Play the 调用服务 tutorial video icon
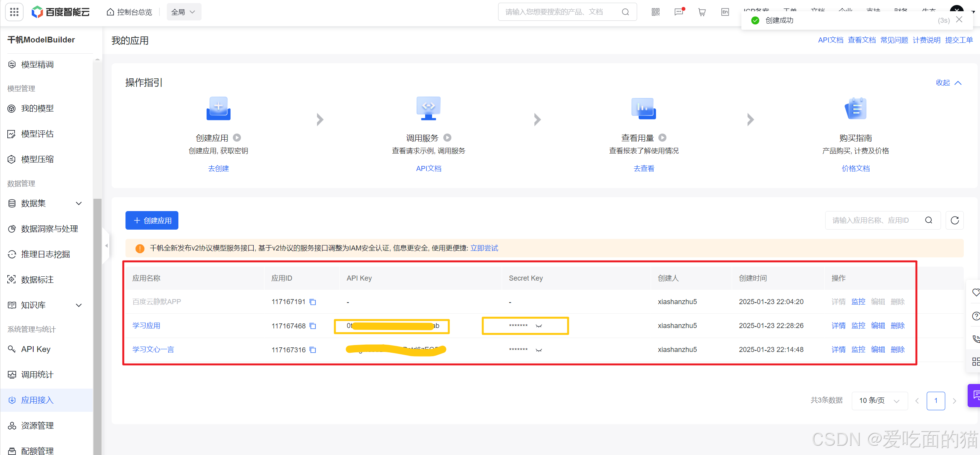Screen dimensions: 980x455 point(447,138)
